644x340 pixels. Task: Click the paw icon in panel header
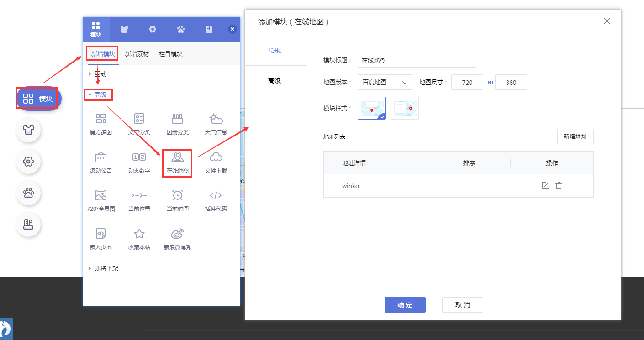pos(181,29)
